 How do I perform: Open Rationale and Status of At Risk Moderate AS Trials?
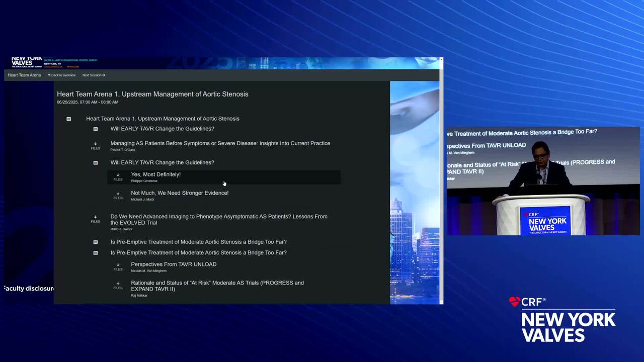click(217, 286)
